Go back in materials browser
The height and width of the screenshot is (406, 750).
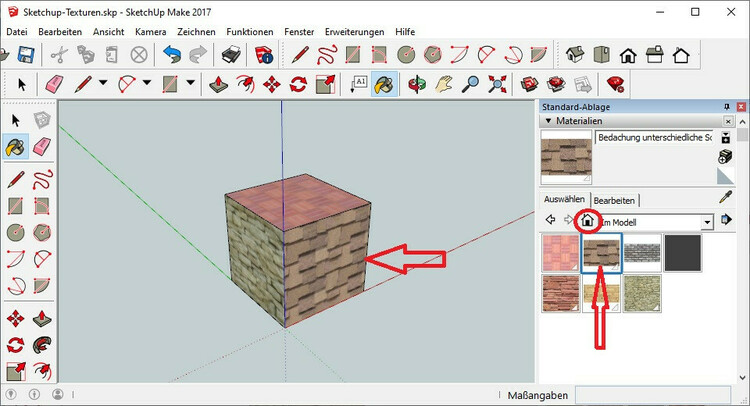(550, 219)
